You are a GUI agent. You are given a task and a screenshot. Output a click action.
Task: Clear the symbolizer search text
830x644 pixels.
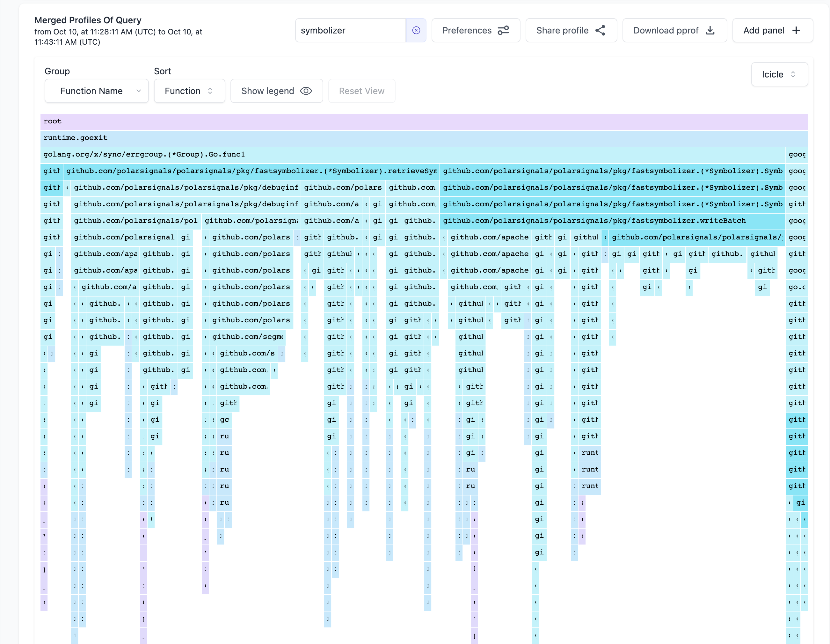(x=416, y=30)
